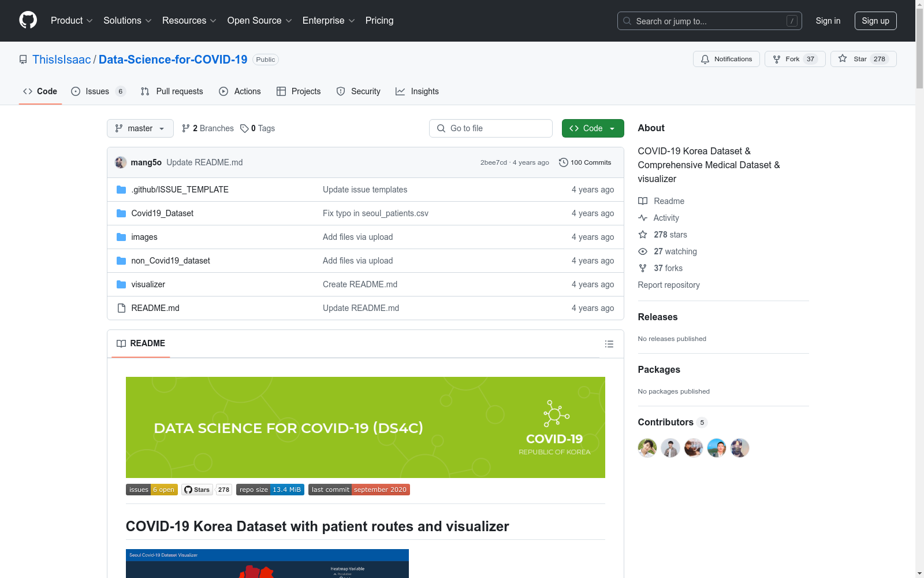Screen dimensions: 924x578
Task: Switch to the Security tab
Action: pos(358,91)
